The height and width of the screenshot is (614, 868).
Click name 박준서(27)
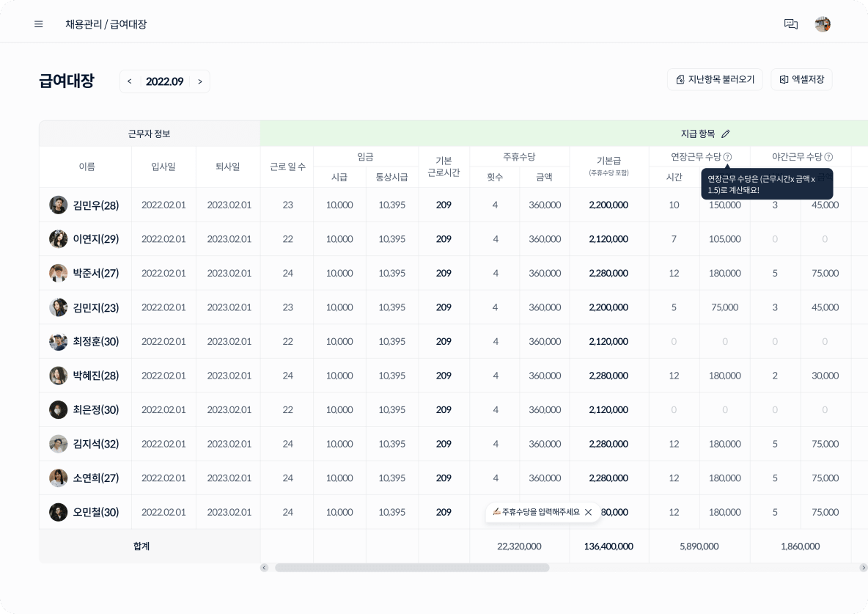coord(96,274)
